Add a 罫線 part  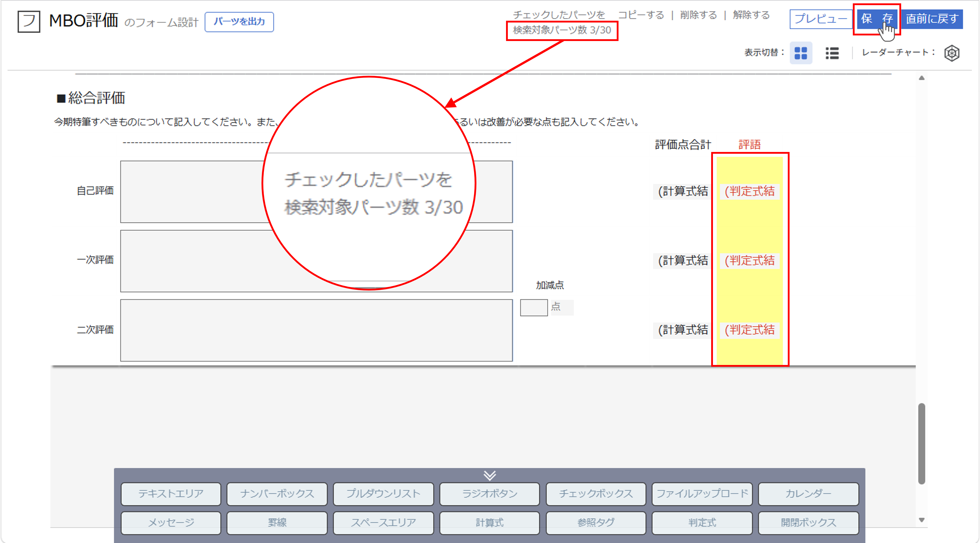tap(277, 523)
